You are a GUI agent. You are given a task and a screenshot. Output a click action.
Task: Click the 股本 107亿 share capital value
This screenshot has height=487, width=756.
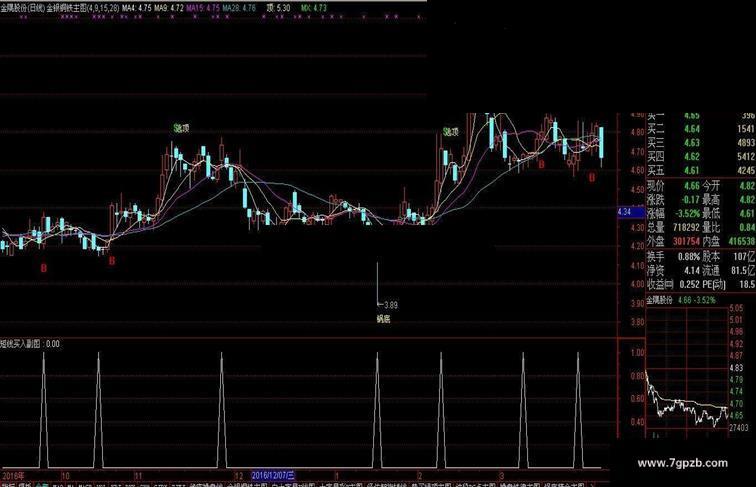744,256
